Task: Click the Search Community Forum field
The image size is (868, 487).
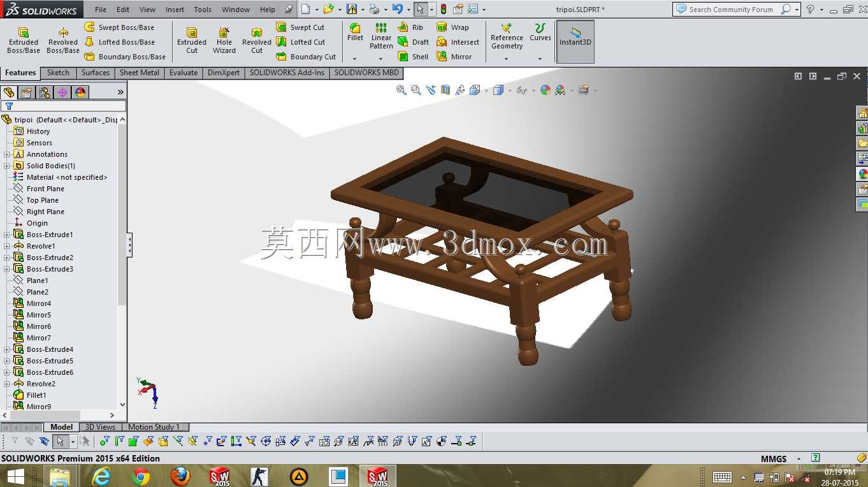Action: 731,10
